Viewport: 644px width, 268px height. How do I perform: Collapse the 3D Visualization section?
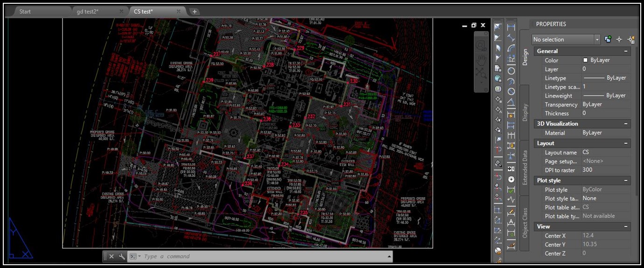click(626, 124)
